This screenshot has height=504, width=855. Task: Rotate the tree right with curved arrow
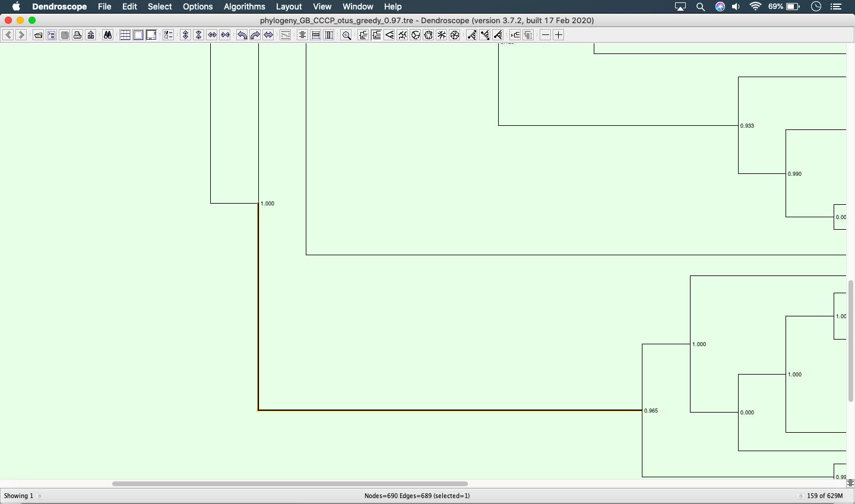pyautogui.click(x=255, y=35)
